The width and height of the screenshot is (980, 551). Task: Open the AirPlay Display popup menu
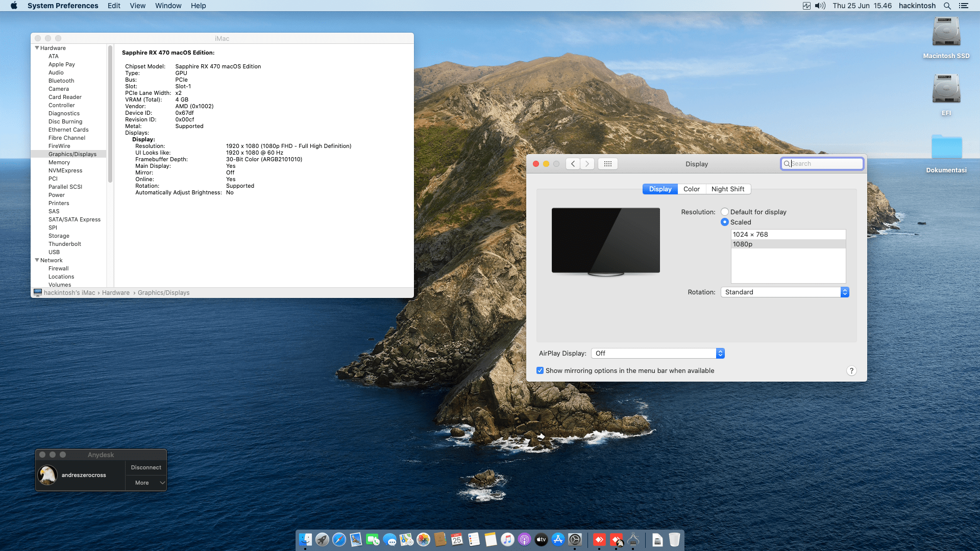[657, 353]
